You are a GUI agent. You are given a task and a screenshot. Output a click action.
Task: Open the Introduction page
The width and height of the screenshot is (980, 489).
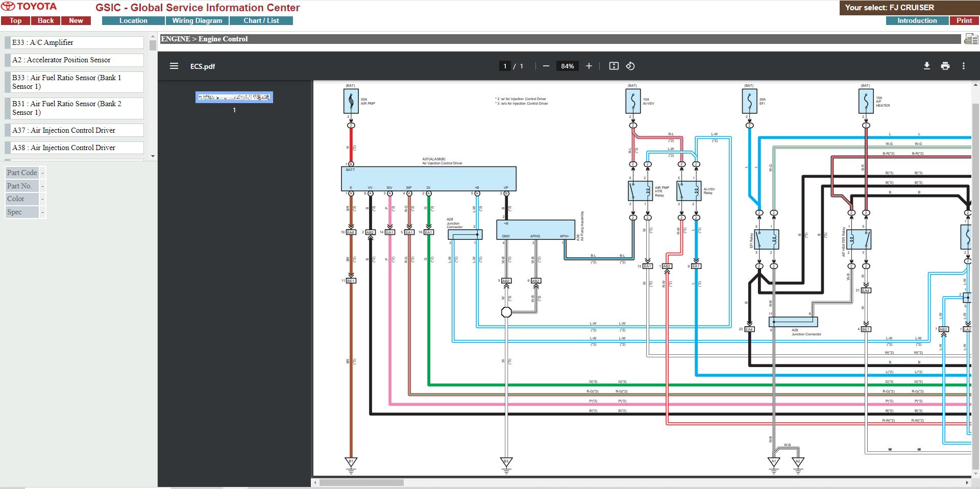(917, 21)
